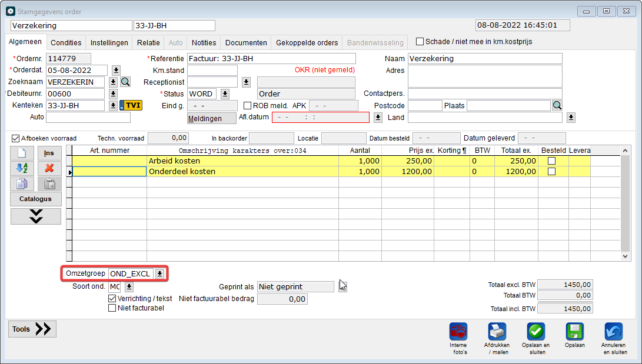
Task: Open Soort ond. dropdown arrow
Action: [129, 287]
